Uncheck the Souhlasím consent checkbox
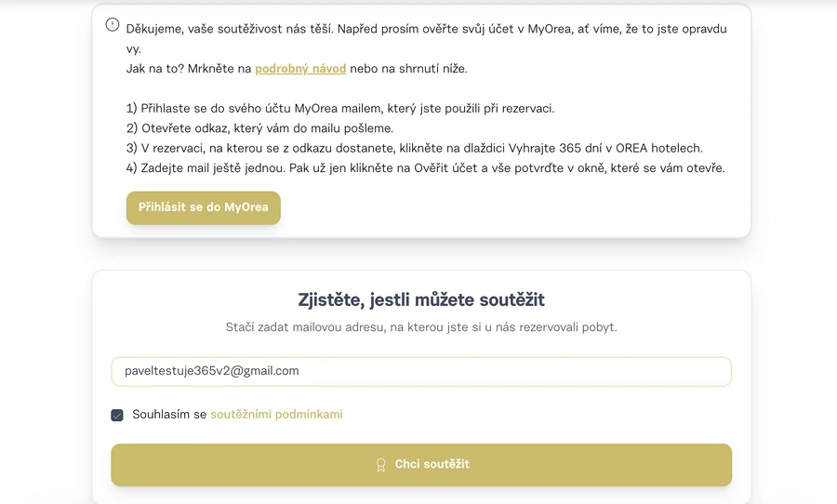Image resolution: width=837 pixels, height=504 pixels. click(x=117, y=415)
